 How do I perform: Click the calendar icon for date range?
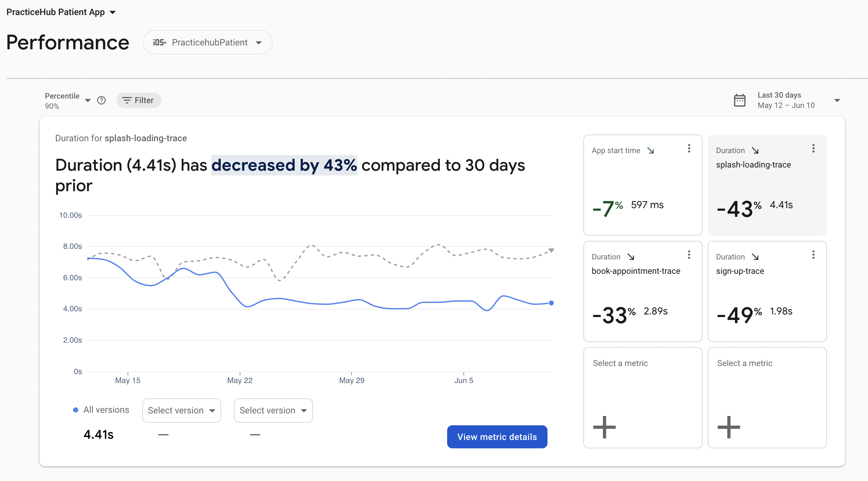point(739,100)
